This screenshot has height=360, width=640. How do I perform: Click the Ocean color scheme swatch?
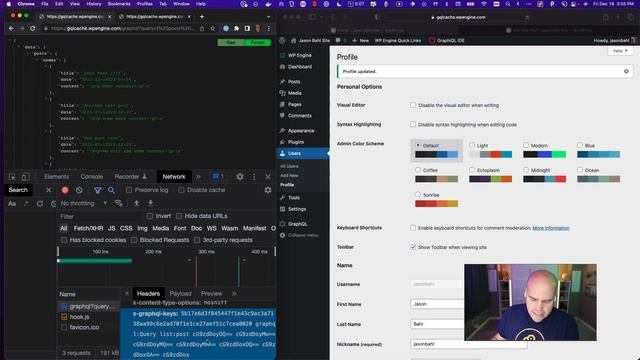pos(598,179)
